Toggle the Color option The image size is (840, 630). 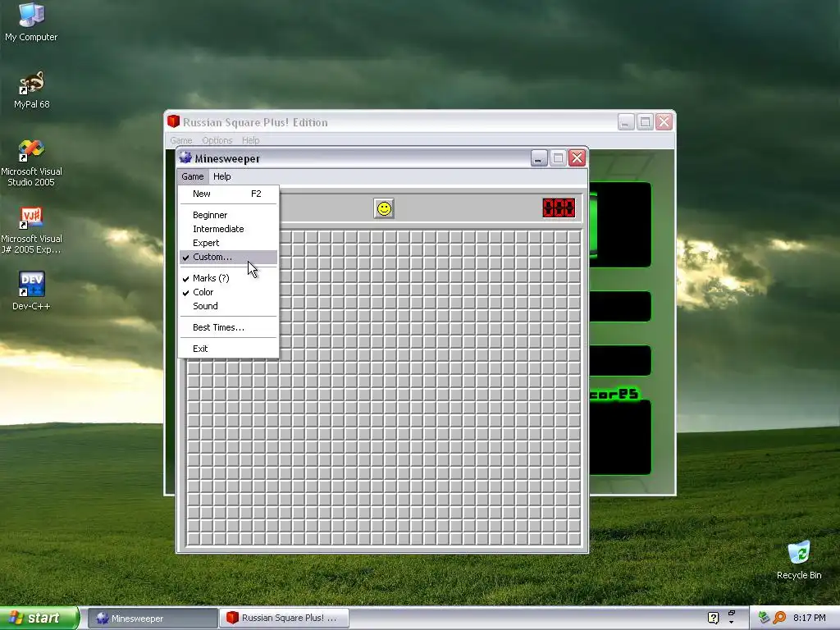pos(228,292)
